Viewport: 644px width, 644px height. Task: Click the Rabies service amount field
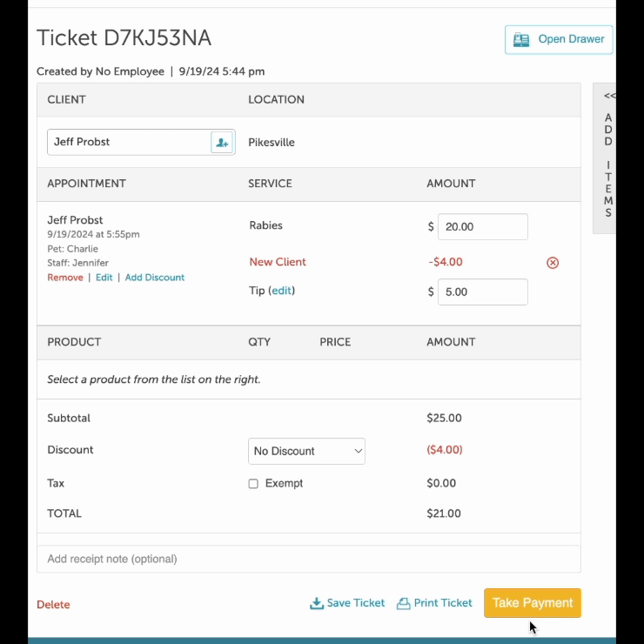coord(482,226)
